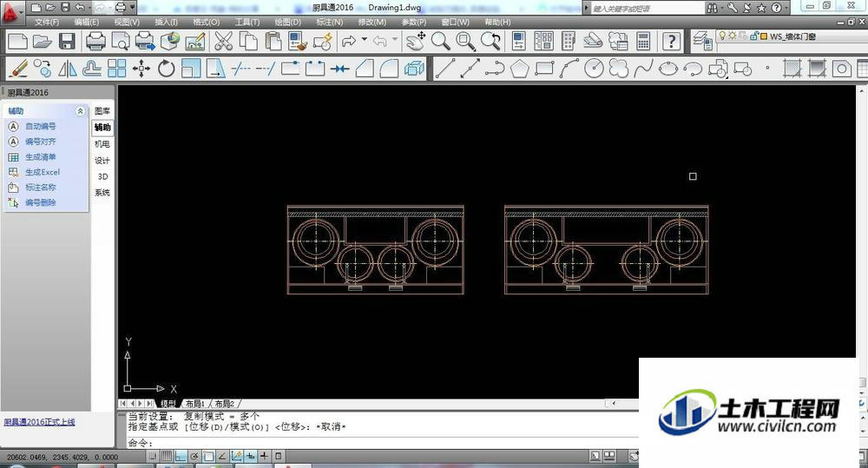The width and height of the screenshot is (868, 468).
Task: Select the Zoom Realtime magnifier
Action: pos(441,42)
